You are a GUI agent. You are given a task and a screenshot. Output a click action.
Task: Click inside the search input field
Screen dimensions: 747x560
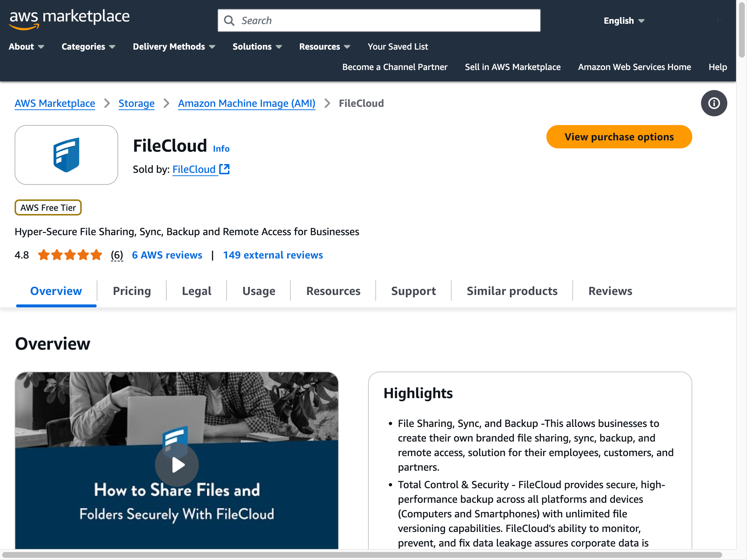point(365,20)
